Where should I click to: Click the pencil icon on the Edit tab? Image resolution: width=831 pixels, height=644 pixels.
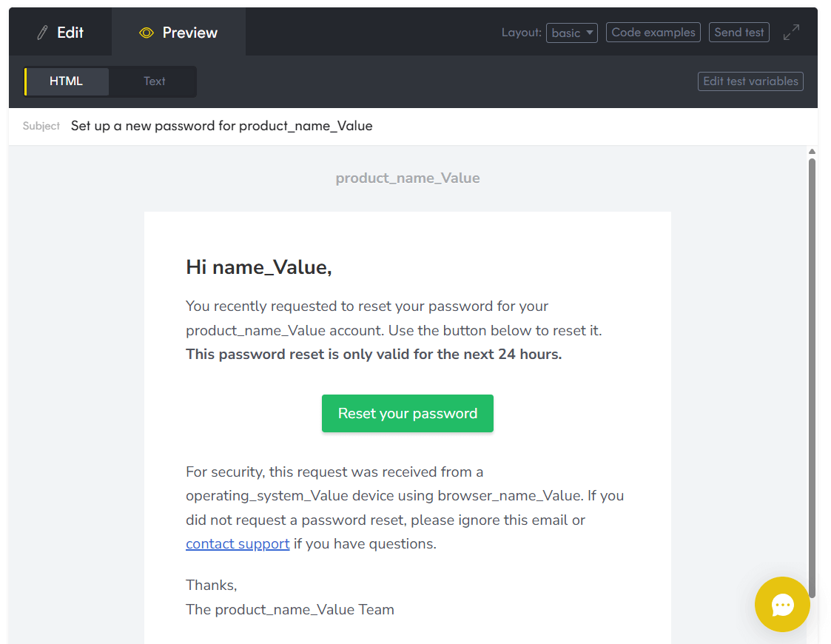point(41,32)
